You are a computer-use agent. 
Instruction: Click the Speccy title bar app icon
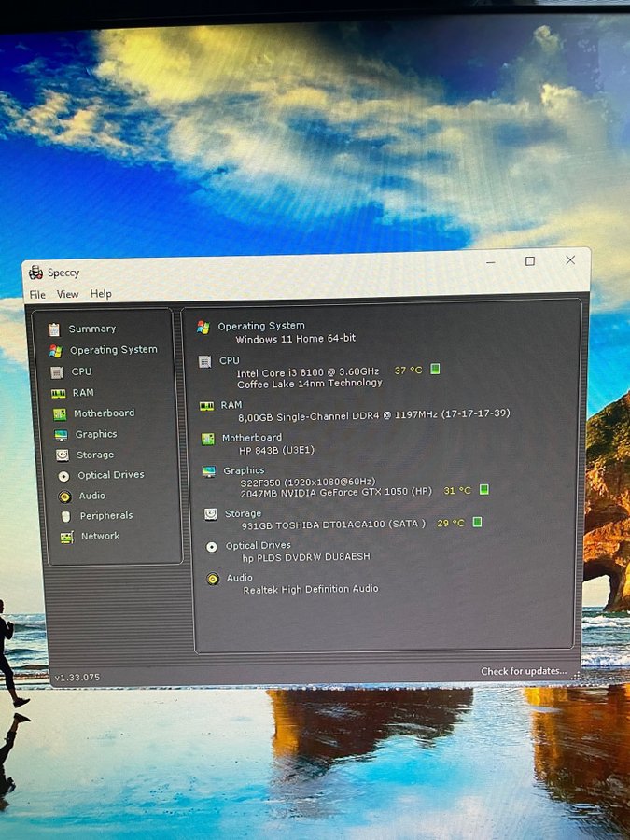35,273
